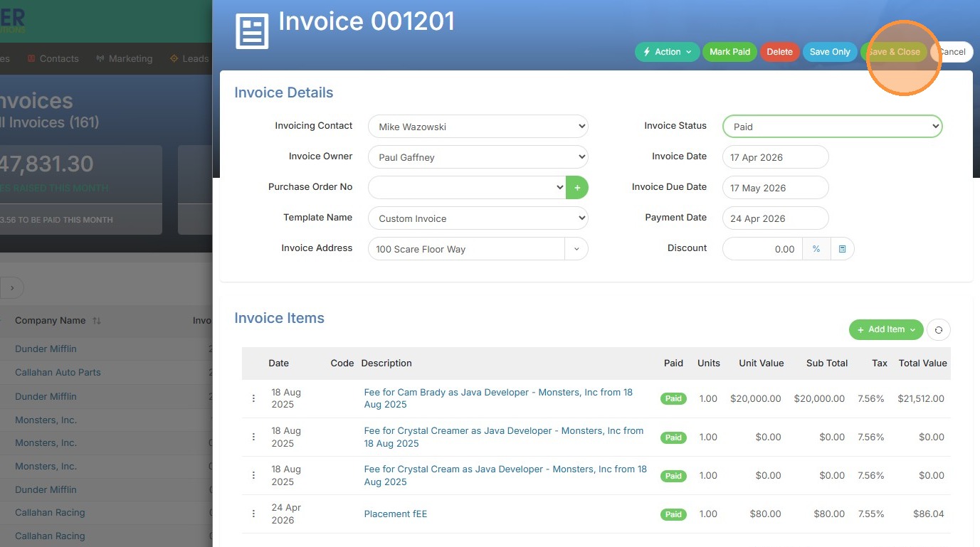Open the Invoice Owner dropdown

[478, 157]
